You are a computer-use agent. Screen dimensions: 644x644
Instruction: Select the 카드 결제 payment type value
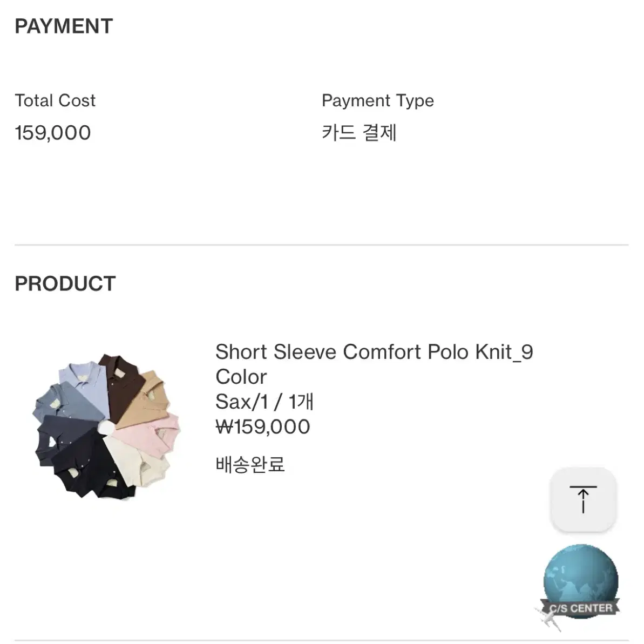click(x=359, y=133)
